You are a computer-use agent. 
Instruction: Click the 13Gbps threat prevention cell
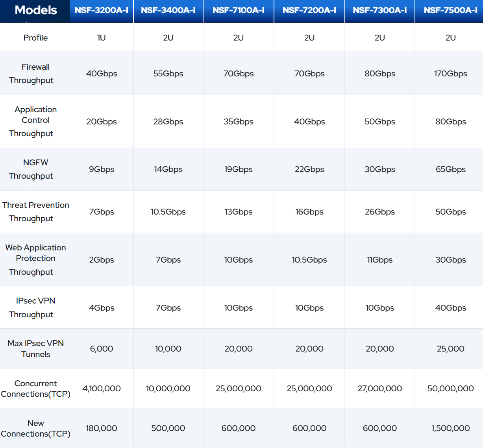pos(239,212)
